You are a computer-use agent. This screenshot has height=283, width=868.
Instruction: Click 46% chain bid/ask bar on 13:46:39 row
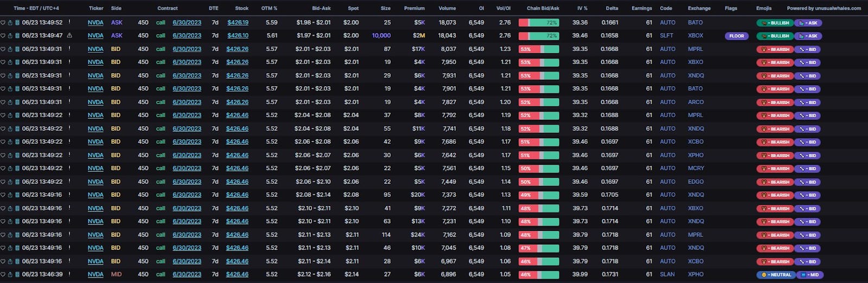point(539,275)
